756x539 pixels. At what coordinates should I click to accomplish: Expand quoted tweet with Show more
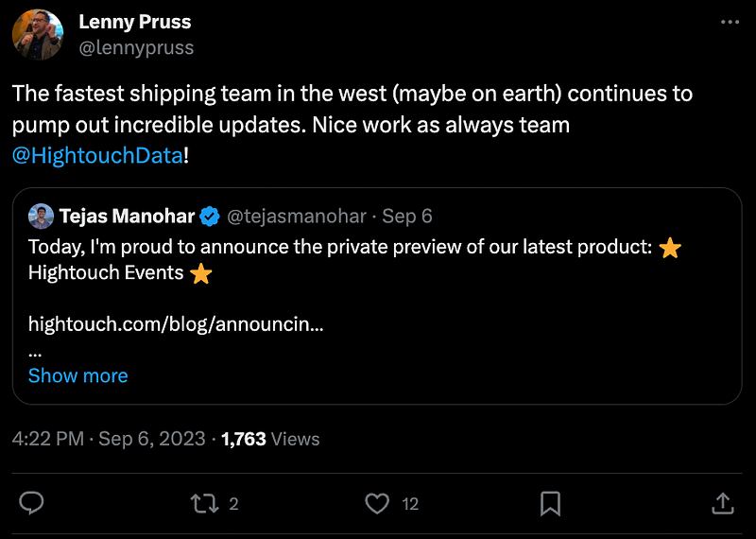[x=77, y=375]
